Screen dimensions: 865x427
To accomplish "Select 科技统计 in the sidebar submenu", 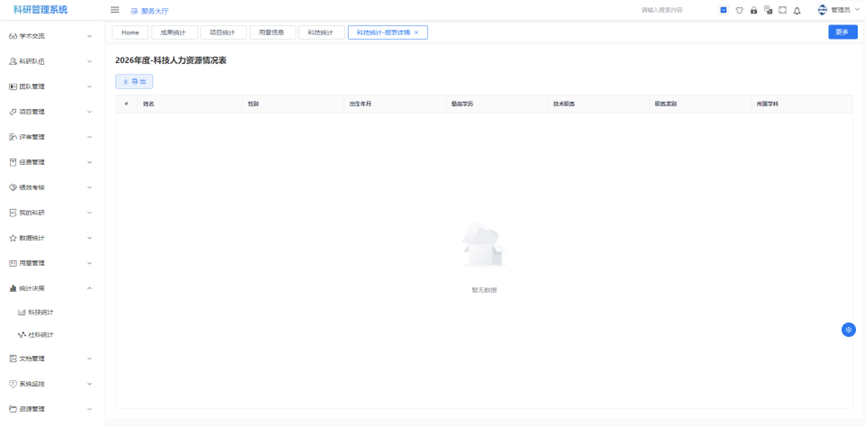I will [x=41, y=312].
